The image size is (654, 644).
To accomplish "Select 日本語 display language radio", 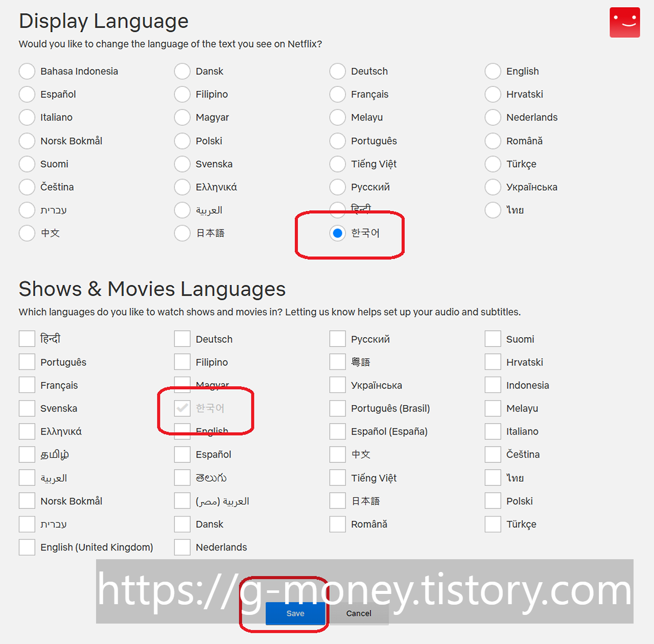I will pyautogui.click(x=182, y=233).
